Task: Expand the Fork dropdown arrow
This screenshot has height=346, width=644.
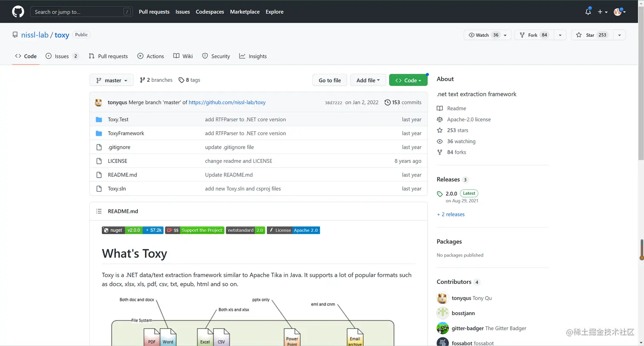Action: pyautogui.click(x=560, y=35)
